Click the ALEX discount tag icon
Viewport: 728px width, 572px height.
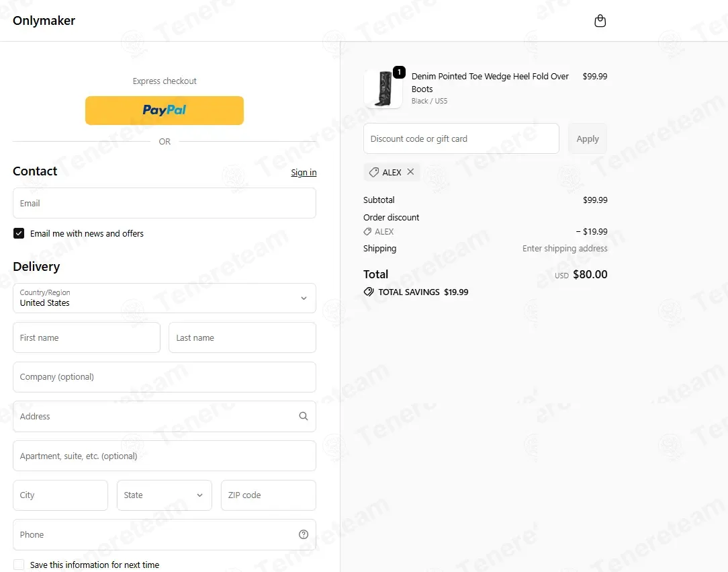pos(374,172)
